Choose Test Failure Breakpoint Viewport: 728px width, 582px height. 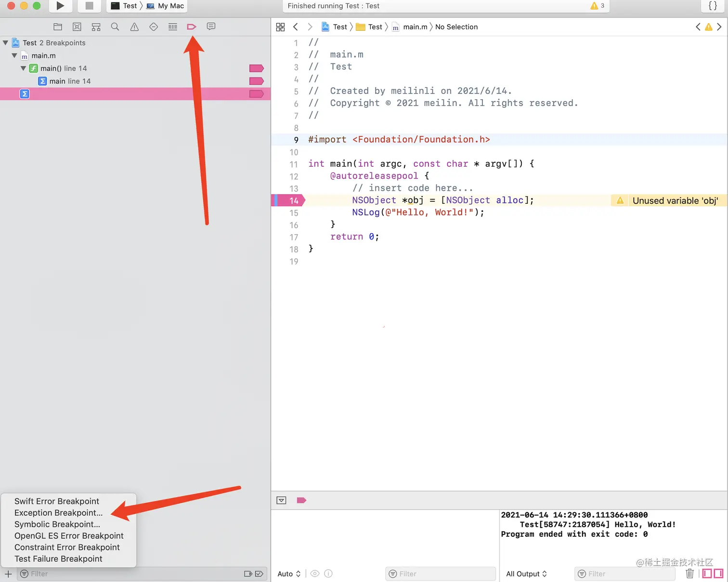(58, 559)
